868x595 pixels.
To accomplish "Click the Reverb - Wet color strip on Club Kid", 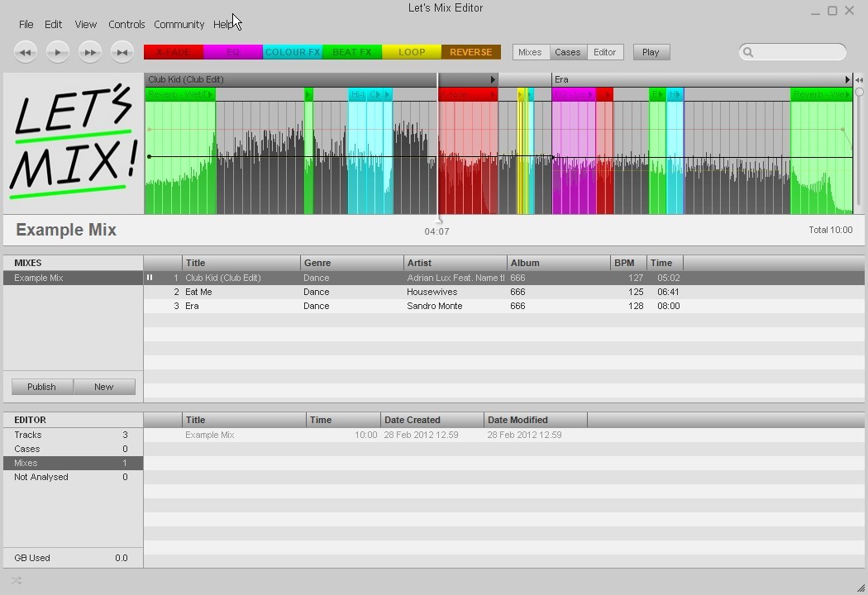I will 180,93.
